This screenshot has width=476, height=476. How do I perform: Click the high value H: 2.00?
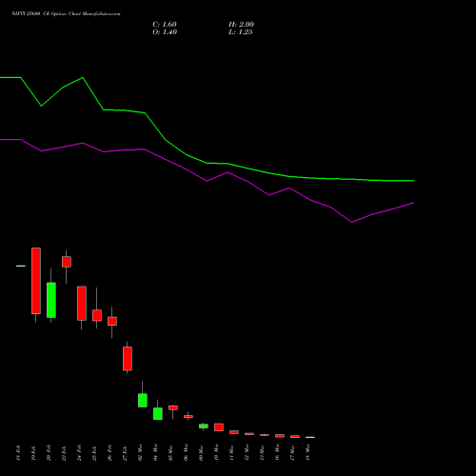point(241,25)
